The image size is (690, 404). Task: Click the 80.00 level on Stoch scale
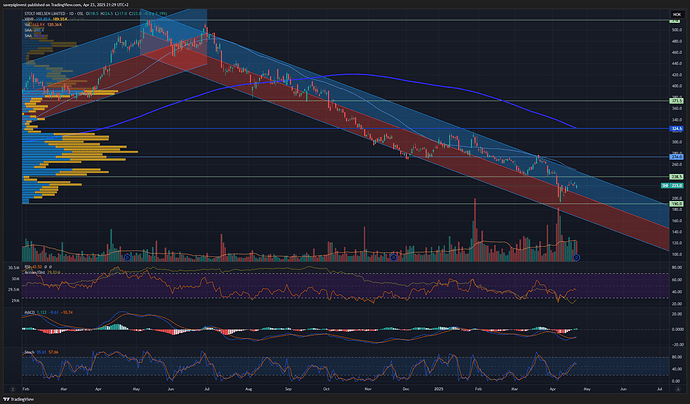click(x=676, y=357)
